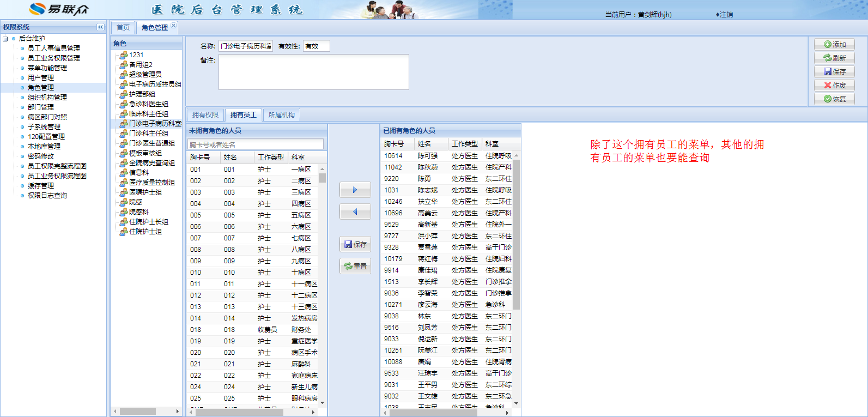868x417 pixels.
Task: Click the 超级管理员 role icon
Action: pyautogui.click(x=124, y=75)
